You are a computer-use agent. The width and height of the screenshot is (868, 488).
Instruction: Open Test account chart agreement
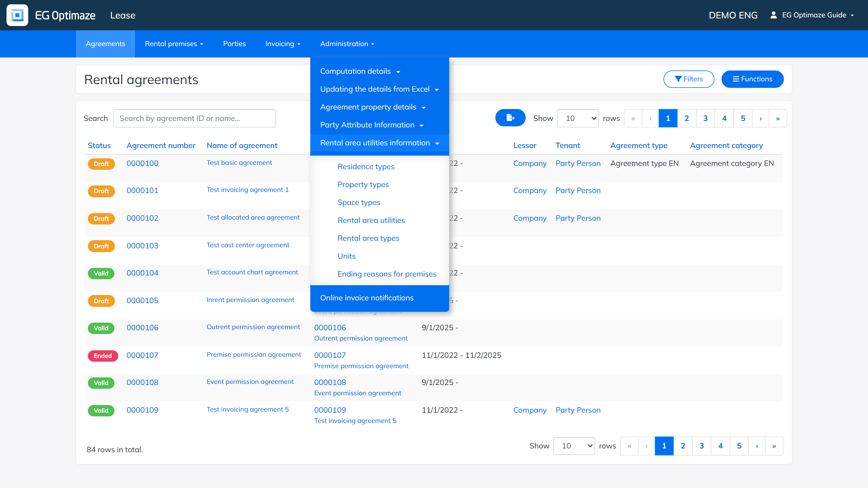click(252, 272)
